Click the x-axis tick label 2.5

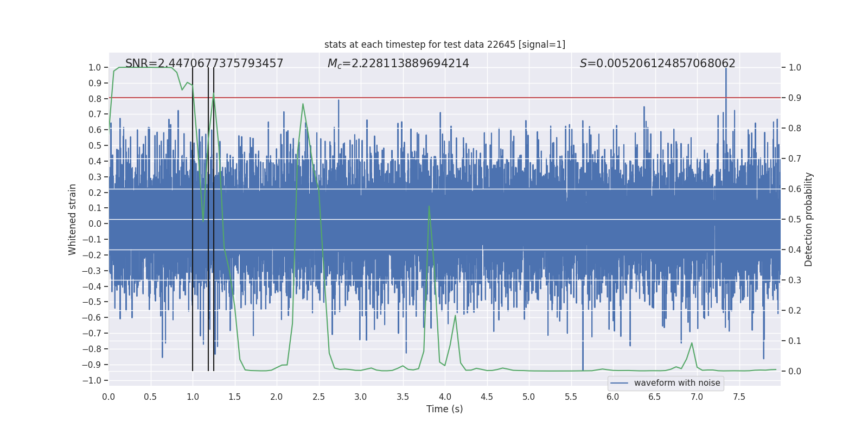[x=318, y=397]
